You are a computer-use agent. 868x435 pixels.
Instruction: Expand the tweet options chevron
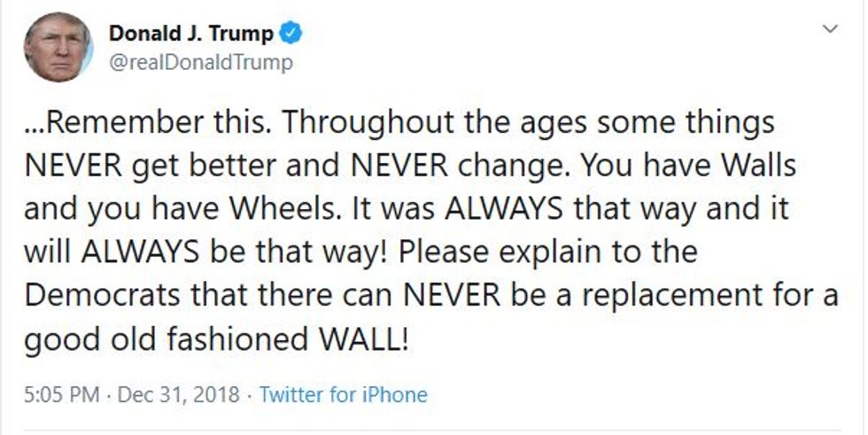pos(831,29)
